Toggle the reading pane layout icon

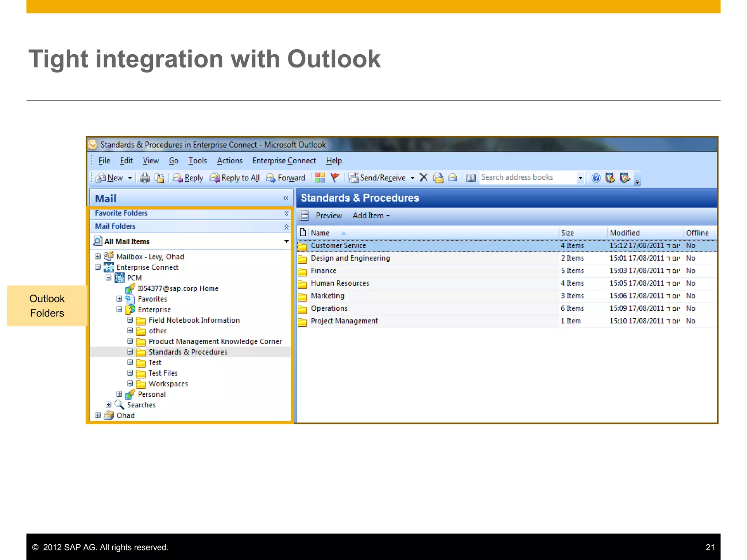click(x=304, y=215)
